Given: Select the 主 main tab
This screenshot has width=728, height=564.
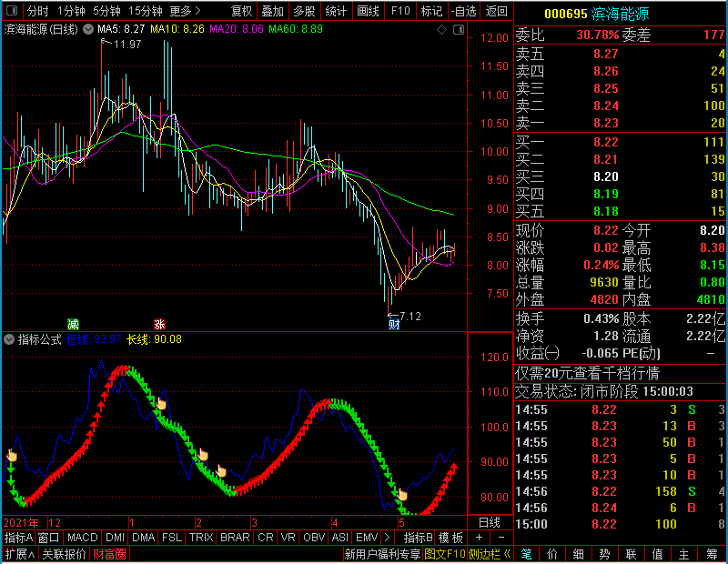Looking at the screenshot, I should (684, 554).
